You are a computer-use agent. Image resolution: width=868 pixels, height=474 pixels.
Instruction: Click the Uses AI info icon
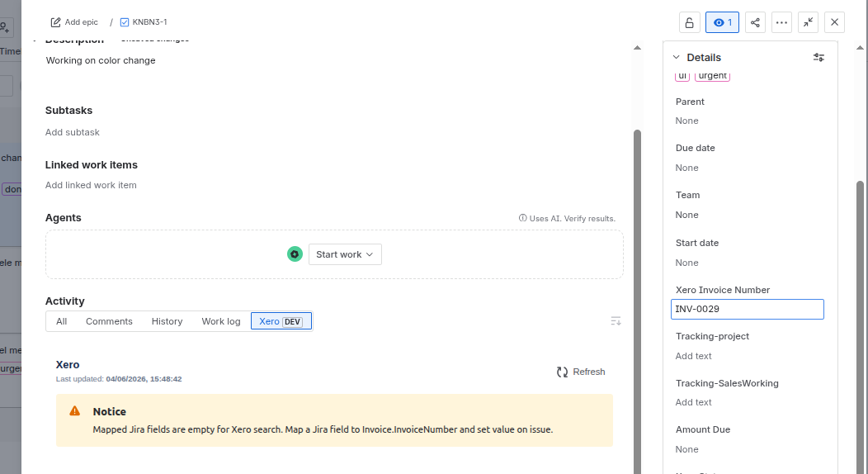[522, 218]
